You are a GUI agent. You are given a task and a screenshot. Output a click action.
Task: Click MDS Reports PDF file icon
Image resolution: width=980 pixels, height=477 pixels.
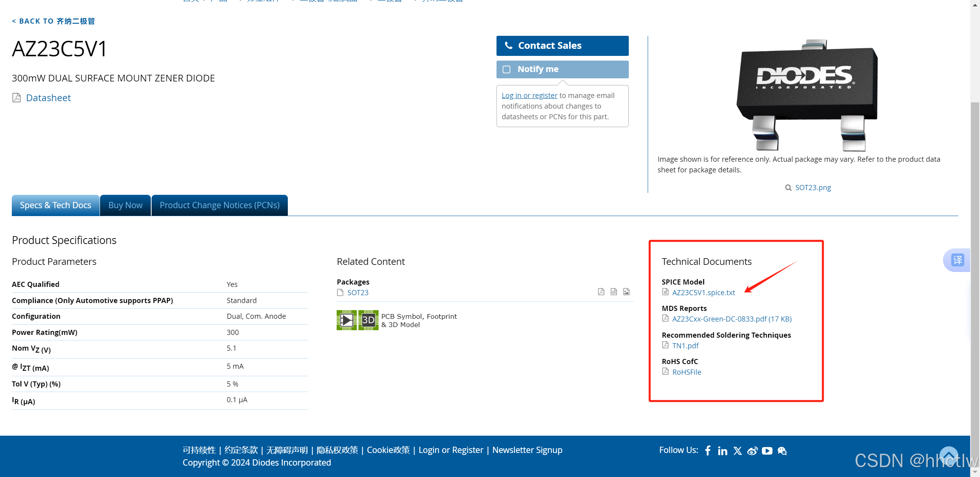665,318
